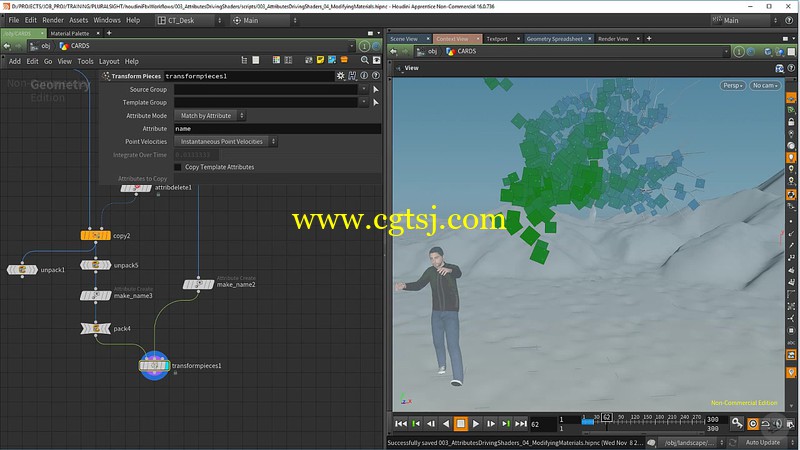Image resolution: width=800 pixels, height=450 pixels.
Task: Select the pack4 node
Action: tap(95, 329)
